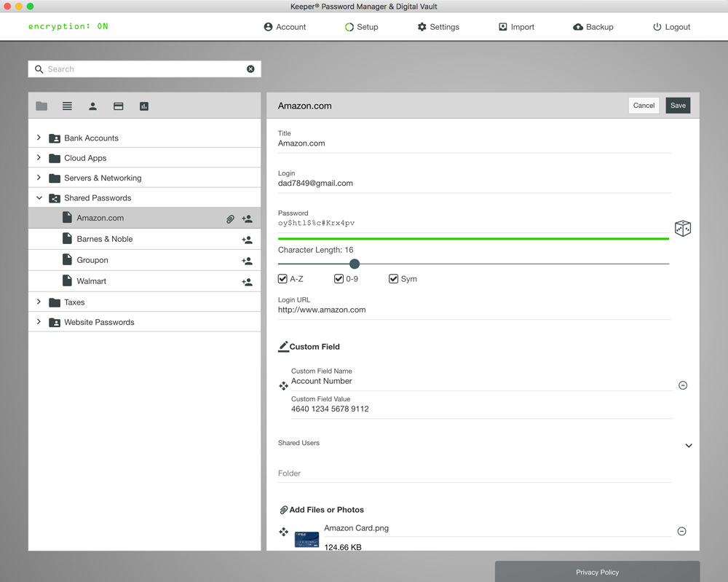Screen dimensions: 728x582
Task: Save the Amazon.com record
Action: [678, 106]
